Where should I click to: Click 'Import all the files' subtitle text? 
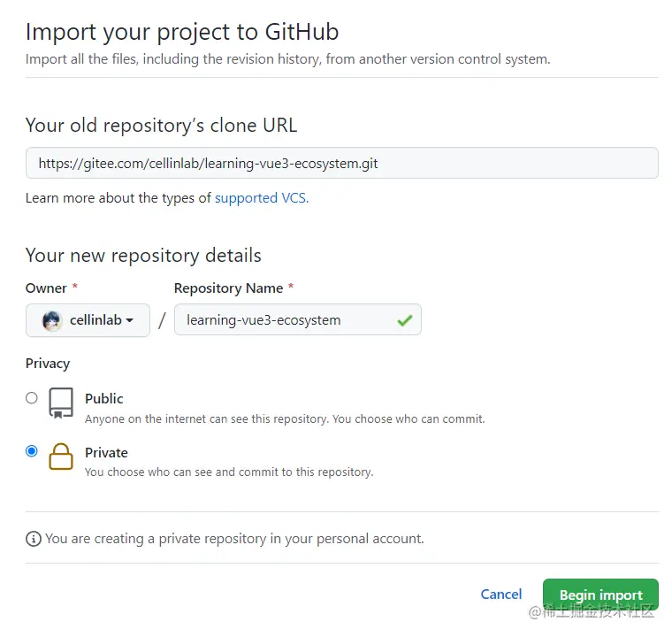click(288, 59)
